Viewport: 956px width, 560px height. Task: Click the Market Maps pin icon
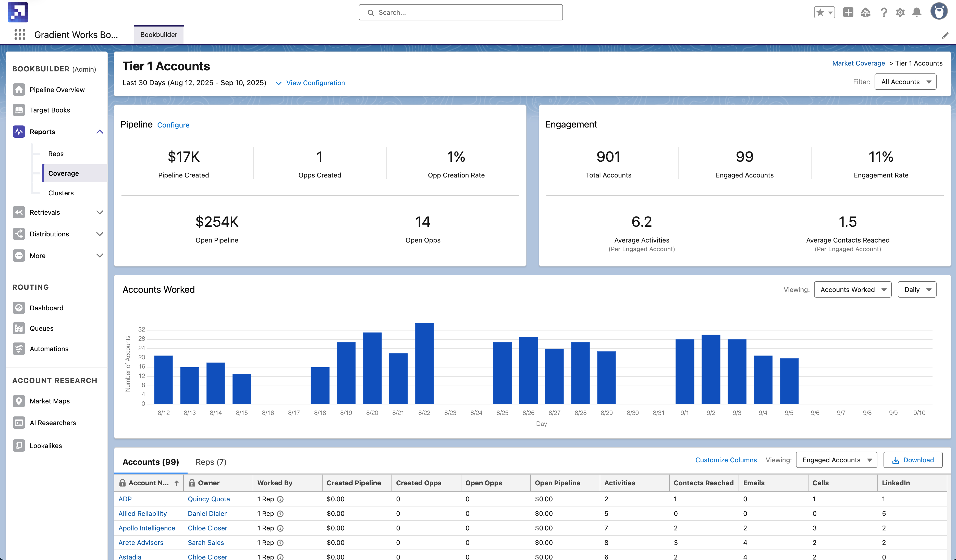click(x=19, y=401)
